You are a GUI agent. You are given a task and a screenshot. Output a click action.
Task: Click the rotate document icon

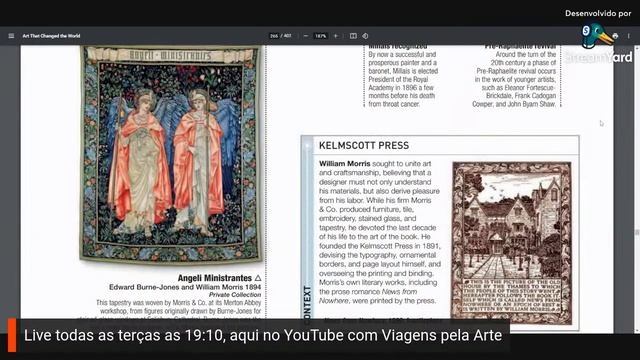coord(365,36)
